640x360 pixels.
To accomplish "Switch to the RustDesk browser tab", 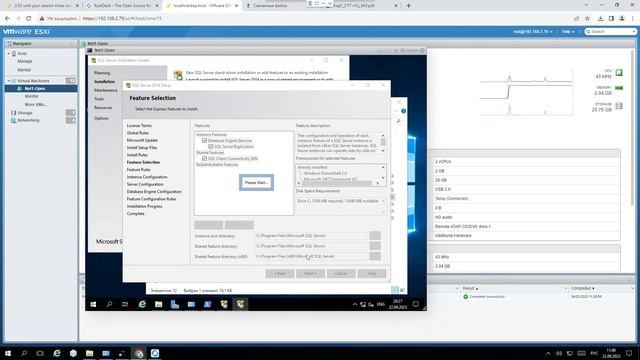I will (x=122, y=6).
